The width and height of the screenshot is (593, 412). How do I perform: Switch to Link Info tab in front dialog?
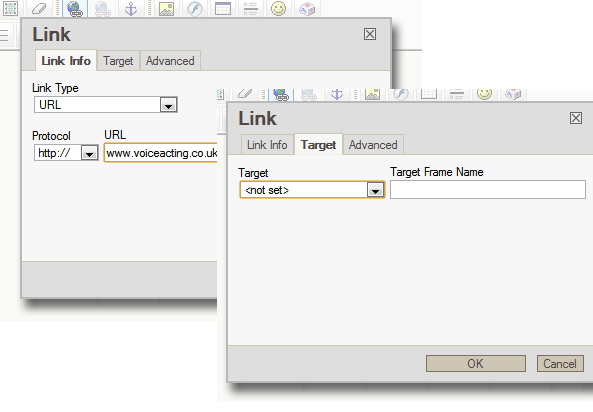(x=267, y=145)
